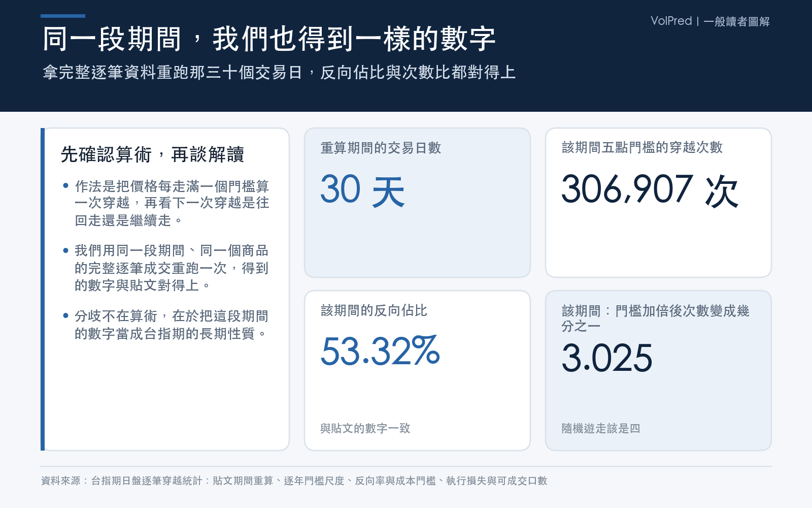Screen dimensions: 812x508
Task: Click the subtitle starting 拿完整逐筆資料重跑
Action: pyautogui.click(x=279, y=72)
